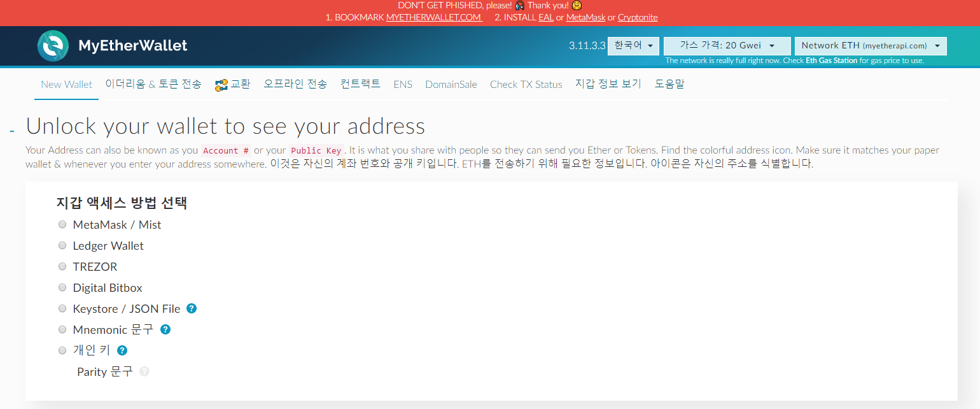Open the Cryptonite link in banner
The image size is (980, 409).
tap(638, 18)
